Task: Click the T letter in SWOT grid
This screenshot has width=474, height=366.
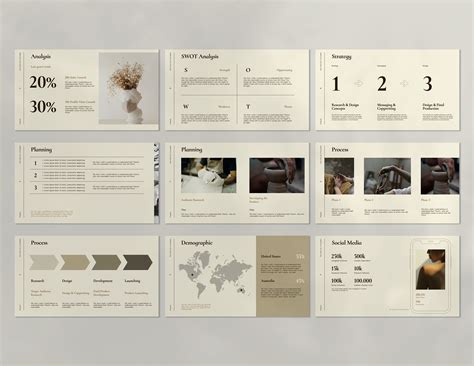Action: (248, 107)
